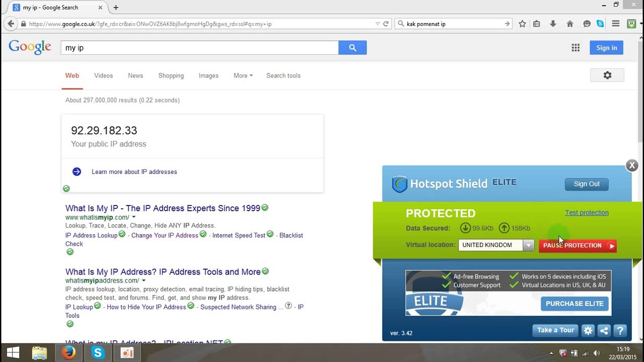
Task: Click the Hotspot Shield share icon
Action: pos(604,330)
